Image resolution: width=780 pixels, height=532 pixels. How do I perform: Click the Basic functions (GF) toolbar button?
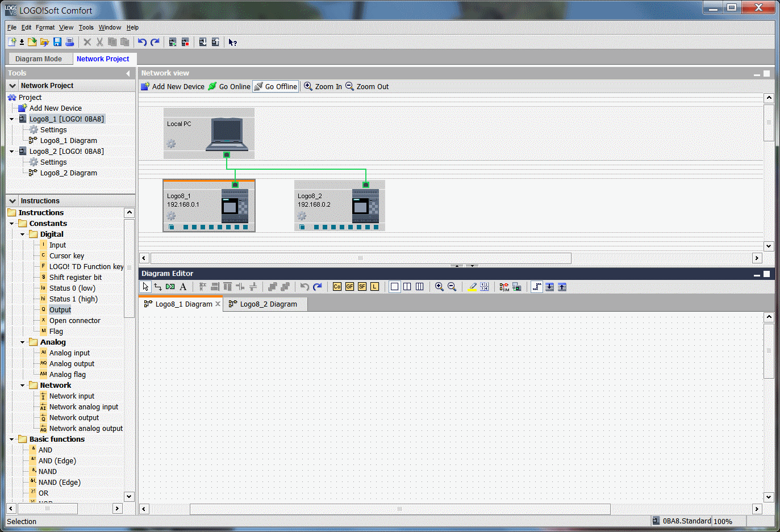point(349,287)
